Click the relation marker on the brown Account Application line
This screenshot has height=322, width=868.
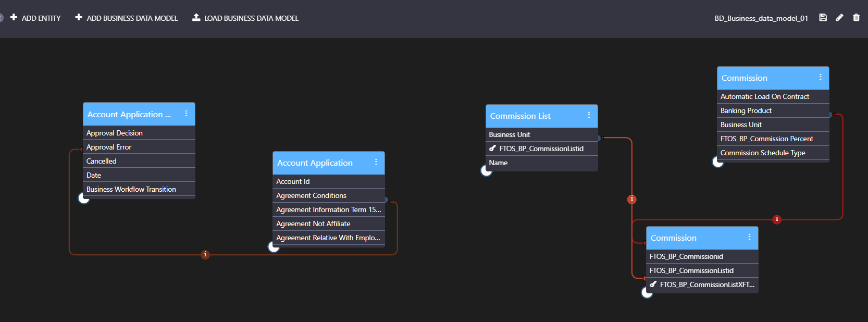205,254
